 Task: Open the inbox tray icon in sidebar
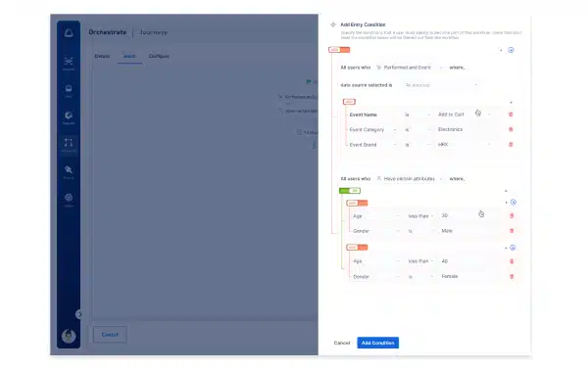[x=69, y=90]
